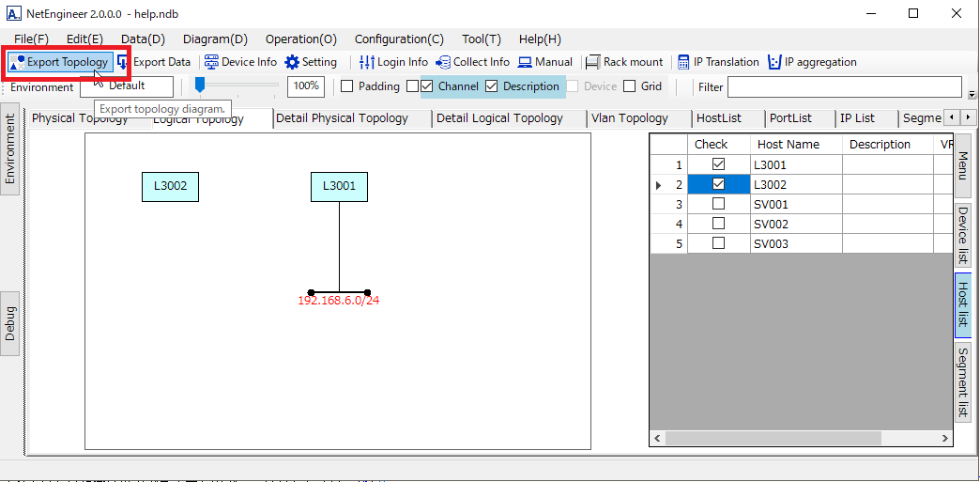Switch to the Vlan Topology tab
Image resolution: width=980 pixels, height=482 pixels.
click(x=629, y=118)
